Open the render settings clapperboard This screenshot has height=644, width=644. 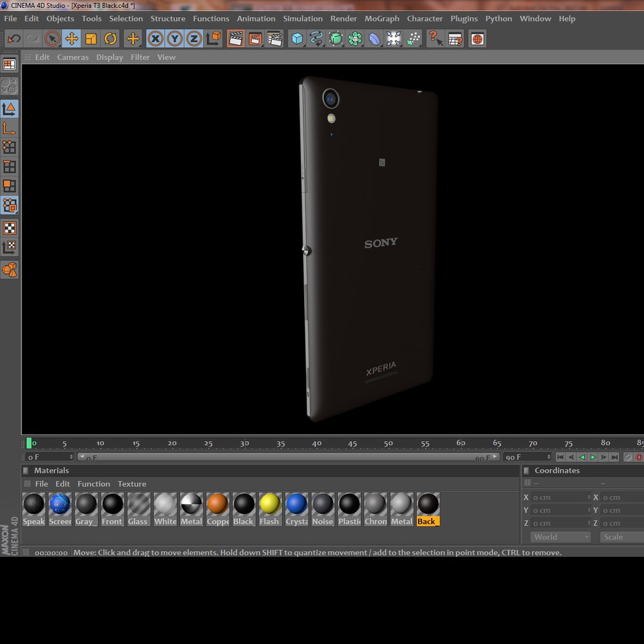click(x=274, y=39)
